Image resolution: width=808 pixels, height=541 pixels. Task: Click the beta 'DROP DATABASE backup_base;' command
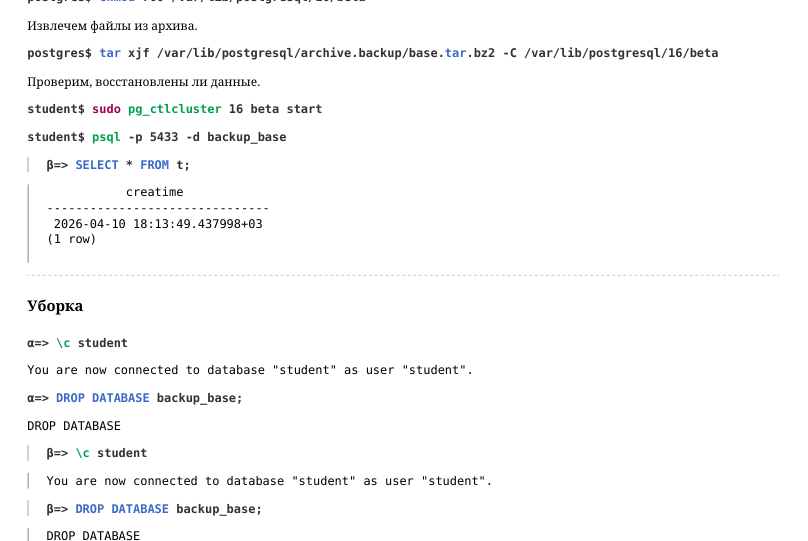(154, 509)
